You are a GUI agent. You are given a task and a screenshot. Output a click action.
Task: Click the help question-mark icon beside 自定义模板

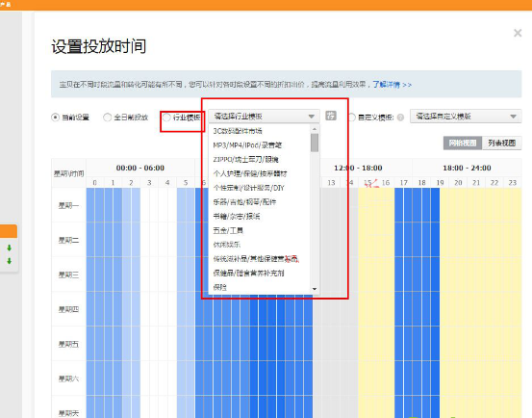pos(400,118)
